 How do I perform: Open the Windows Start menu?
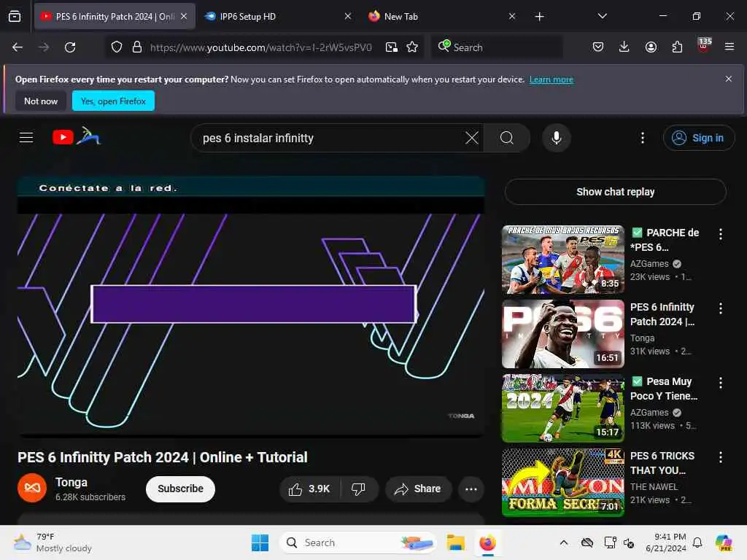click(x=260, y=542)
